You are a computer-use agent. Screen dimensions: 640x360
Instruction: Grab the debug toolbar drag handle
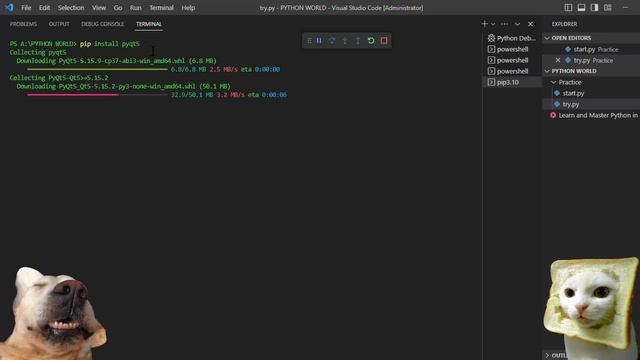(x=309, y=40)
